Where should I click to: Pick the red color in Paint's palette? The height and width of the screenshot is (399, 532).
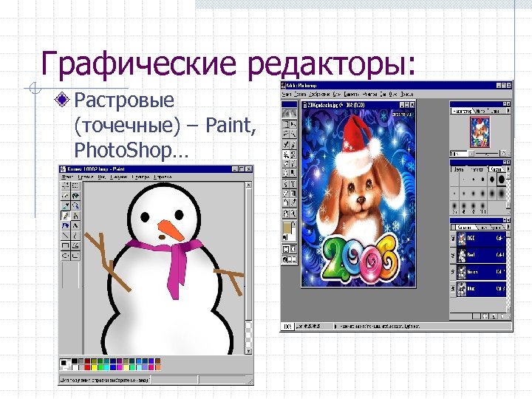[x=87, y=367]
